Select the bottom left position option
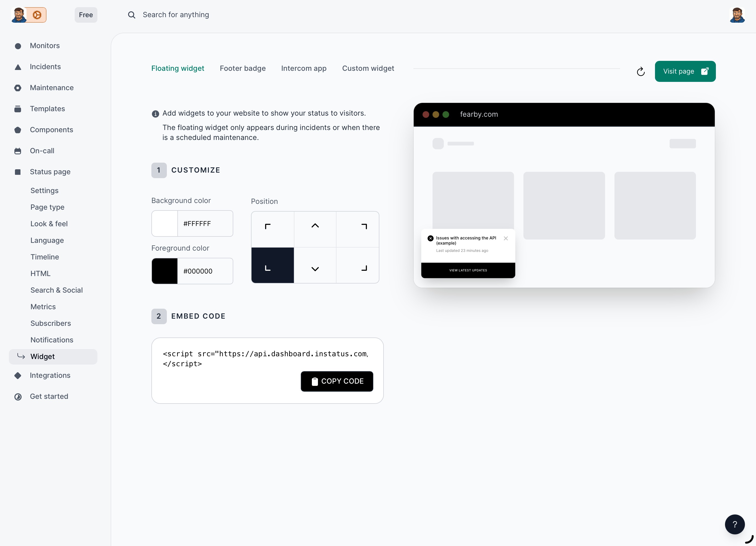 (x=273, y=265)
